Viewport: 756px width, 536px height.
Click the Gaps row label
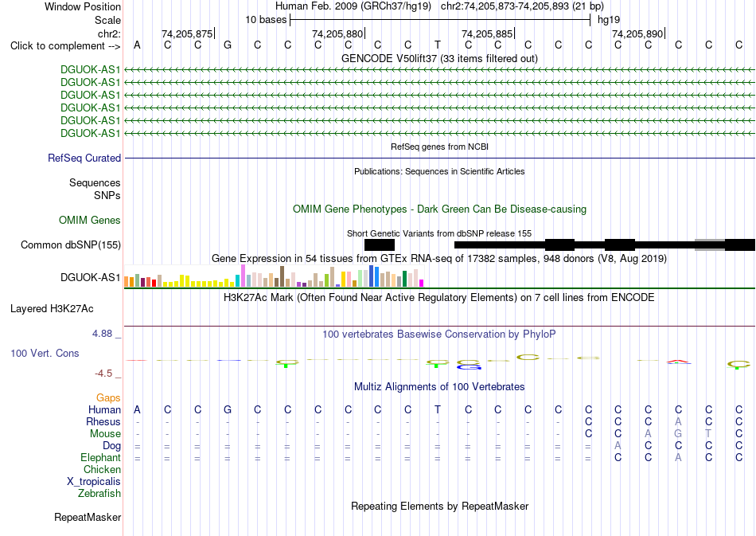108,398
